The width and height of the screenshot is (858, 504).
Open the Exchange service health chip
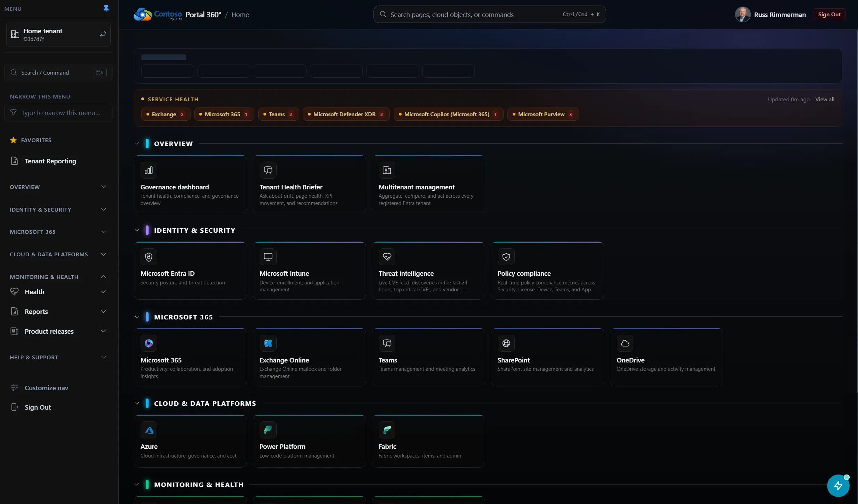(166, 114)
